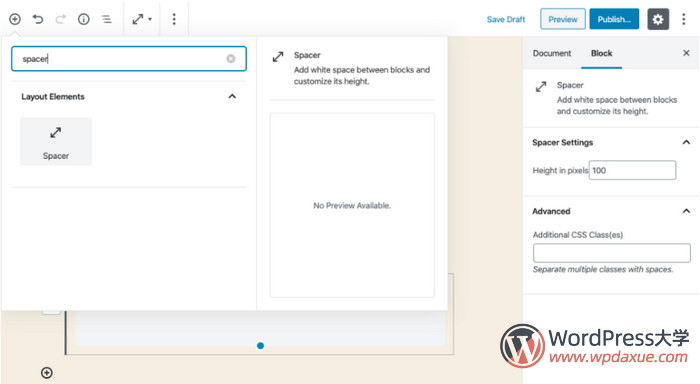This screenshot has height=384, width=700.
Task: Toggle the settings sidebar gear icon
Action: click(x=658, y=19)
